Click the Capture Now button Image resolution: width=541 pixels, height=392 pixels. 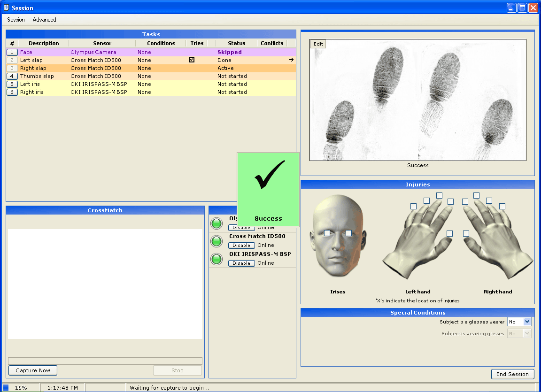(33, 370)
